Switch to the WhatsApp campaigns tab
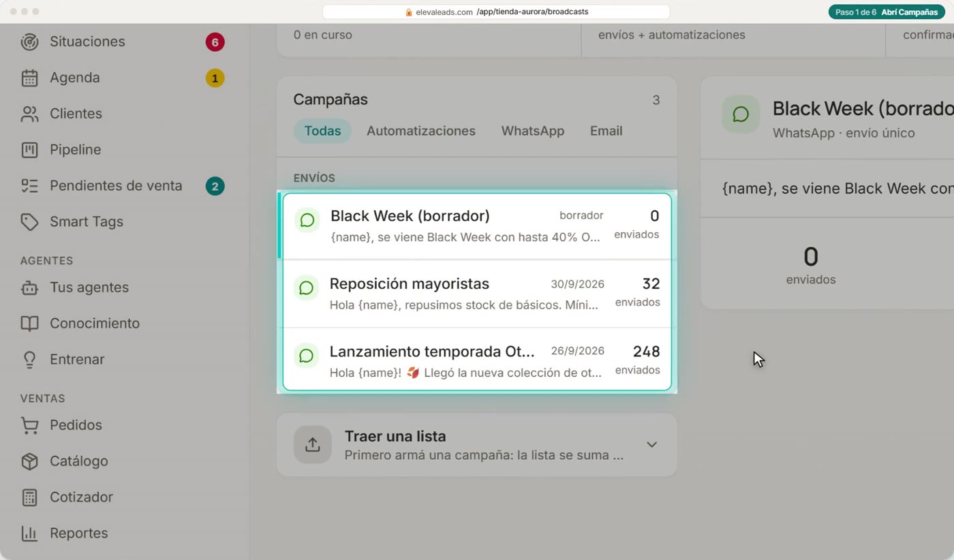The image size is (954, 560). [x=533, y=131]
